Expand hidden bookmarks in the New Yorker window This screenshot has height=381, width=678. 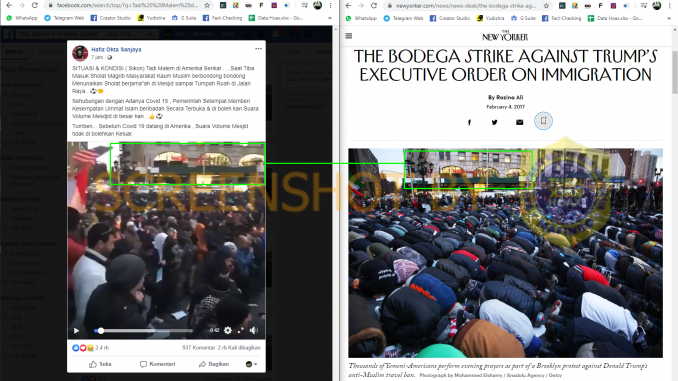coord(669,18)
